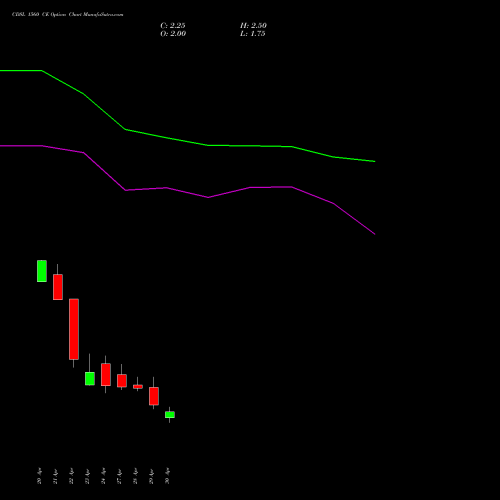Click the low value "L: 1.75"

click(x=253, y=34)
